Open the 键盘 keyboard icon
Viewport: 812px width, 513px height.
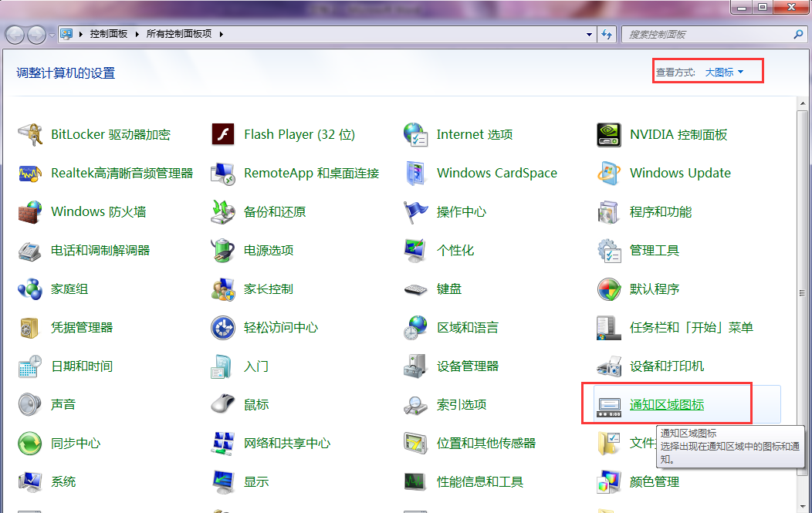pyautogui.click(x=415, y=289)
